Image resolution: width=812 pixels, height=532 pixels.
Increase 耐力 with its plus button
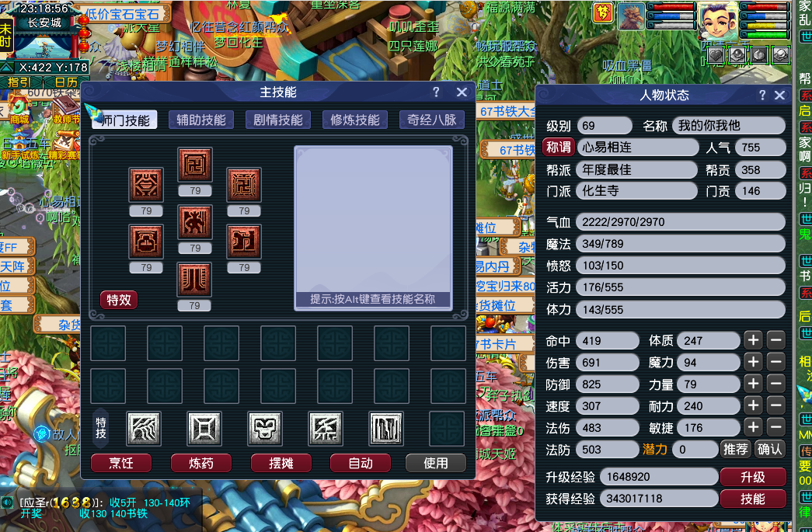pos(754,405)
